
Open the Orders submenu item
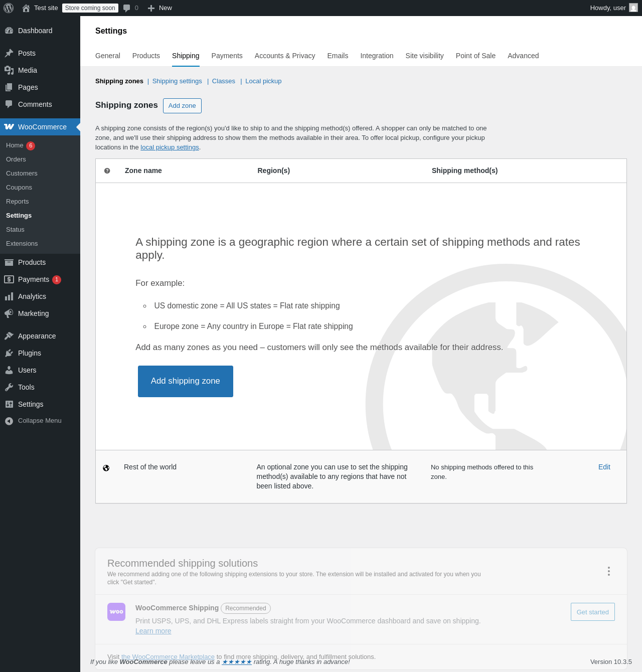[16, 159]
